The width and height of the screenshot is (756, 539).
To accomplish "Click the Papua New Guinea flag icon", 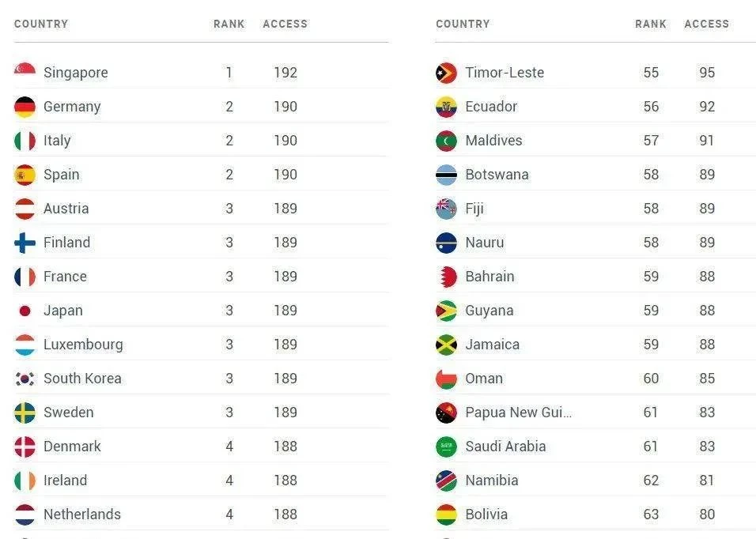I will (x=446, y=413).
